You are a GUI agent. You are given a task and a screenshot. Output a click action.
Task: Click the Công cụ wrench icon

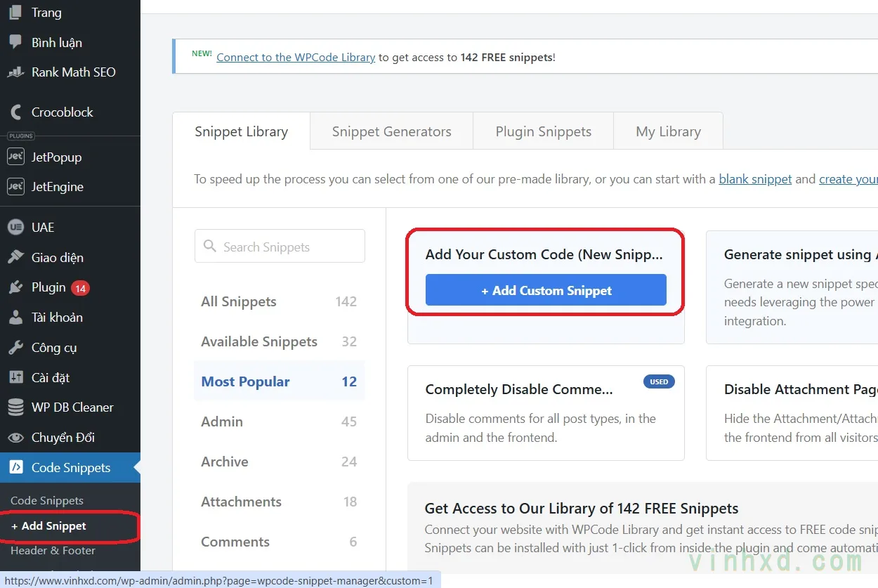15,347
